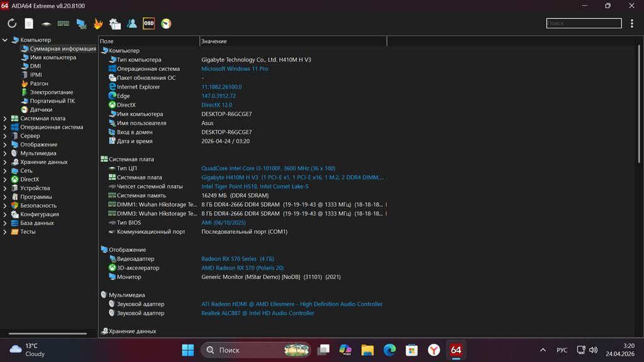Open File Explorer from the taskbar
The height and width of the screenshot is (362, 644).
pyautogui.click(x=367, y=350)
